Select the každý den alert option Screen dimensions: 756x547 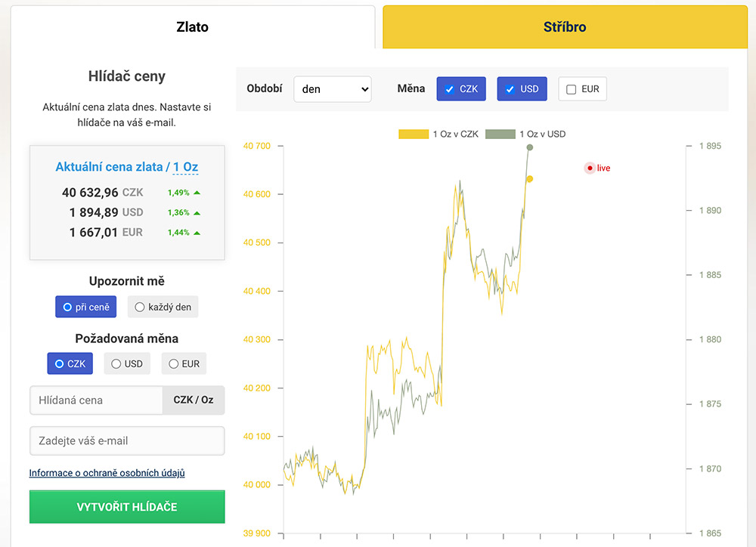[x=163, y=307]
